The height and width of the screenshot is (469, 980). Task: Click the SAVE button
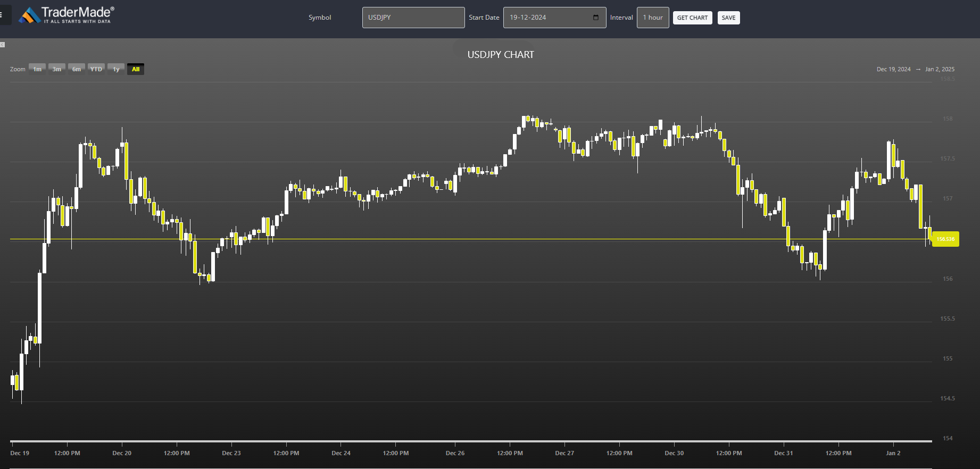728,18
